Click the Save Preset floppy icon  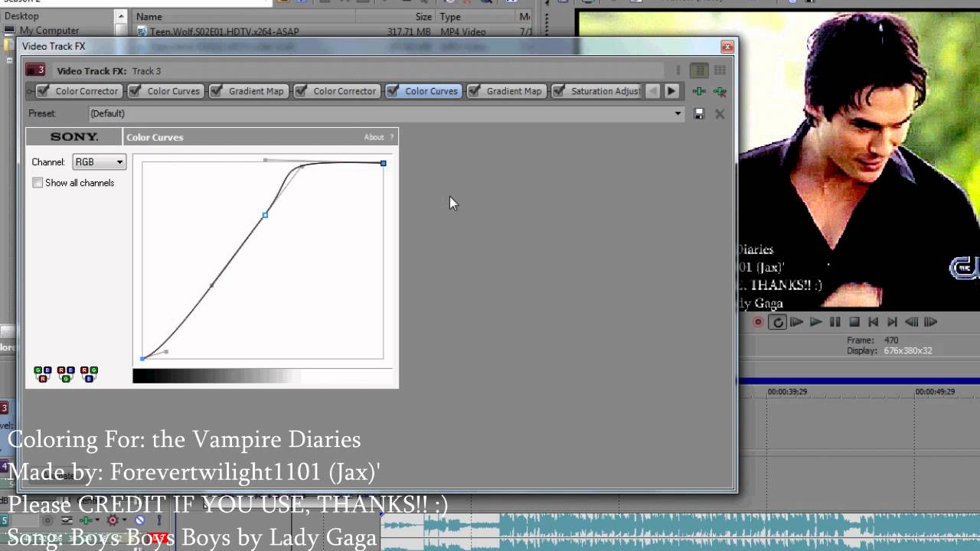(x=699, y=113)
